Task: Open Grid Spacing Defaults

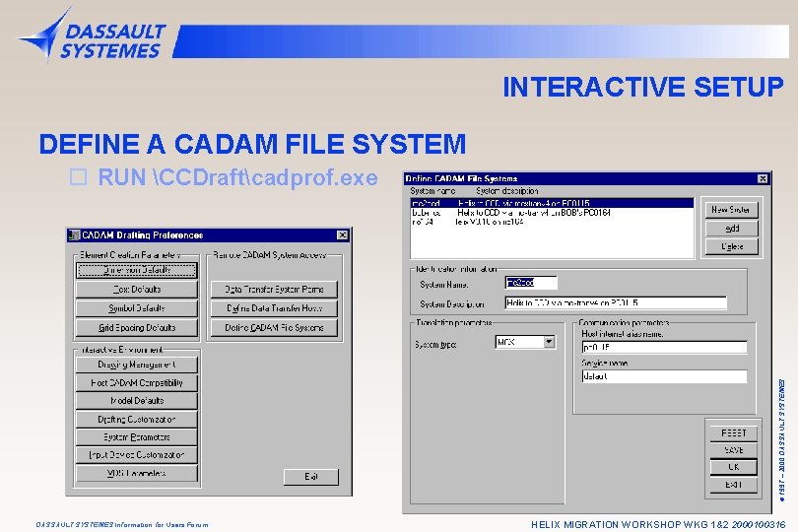Action: pyautogui.click(x=136, y=328)
